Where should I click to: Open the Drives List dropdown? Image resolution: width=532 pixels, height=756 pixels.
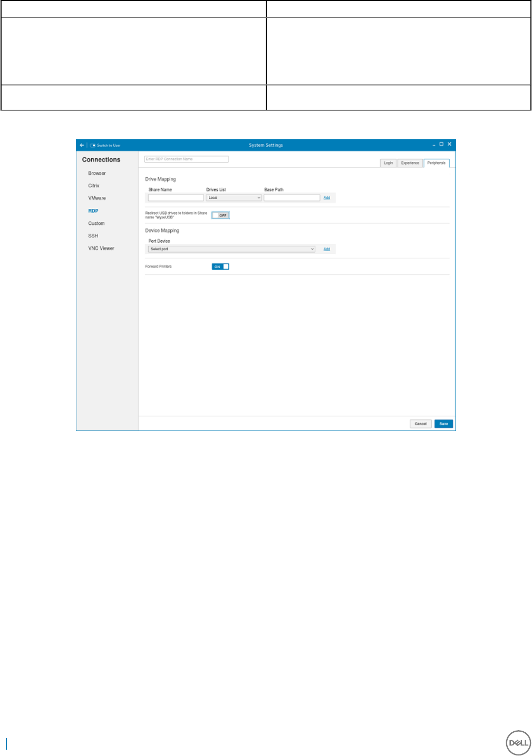[x=234, y=198]
